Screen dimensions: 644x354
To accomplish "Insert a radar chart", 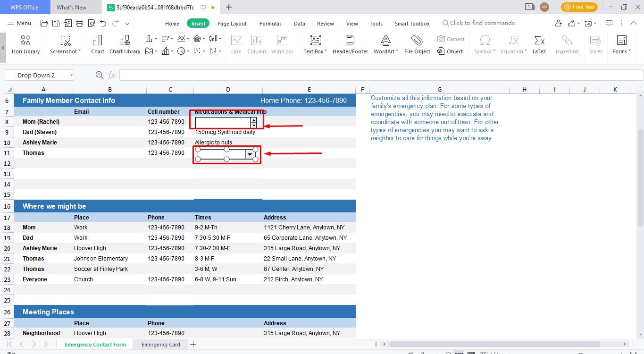I will pyautogui.click(x=198, y=38).
